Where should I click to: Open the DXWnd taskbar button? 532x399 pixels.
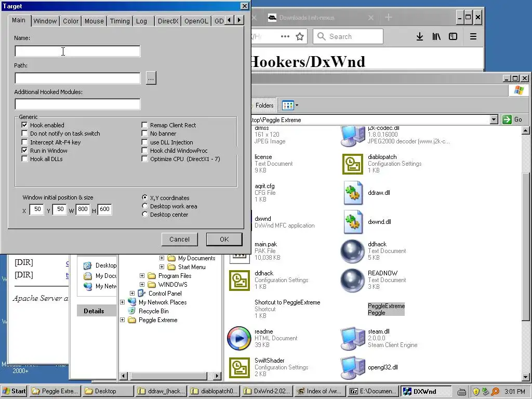coord(426,391)
